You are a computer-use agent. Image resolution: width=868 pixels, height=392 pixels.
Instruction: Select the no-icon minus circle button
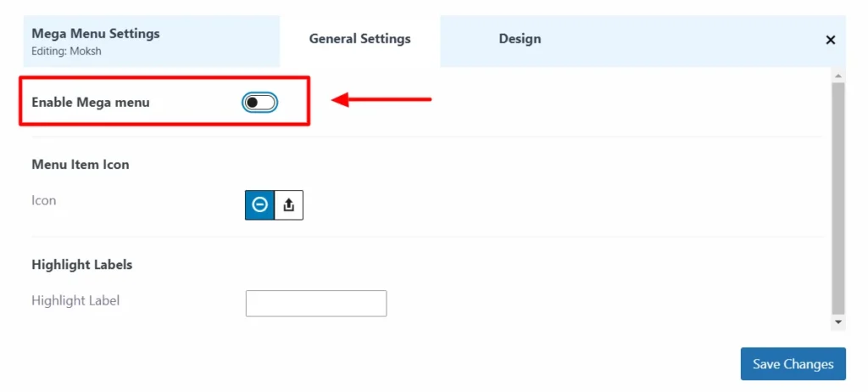[x=260, y=204]
